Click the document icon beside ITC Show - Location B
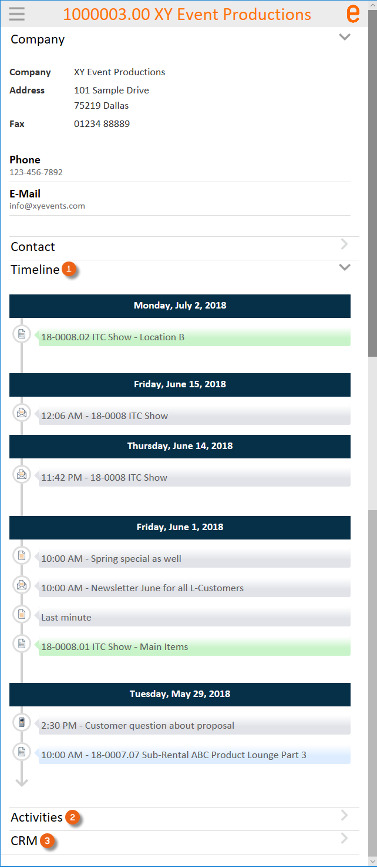The image size is (377, 868). 22,334
